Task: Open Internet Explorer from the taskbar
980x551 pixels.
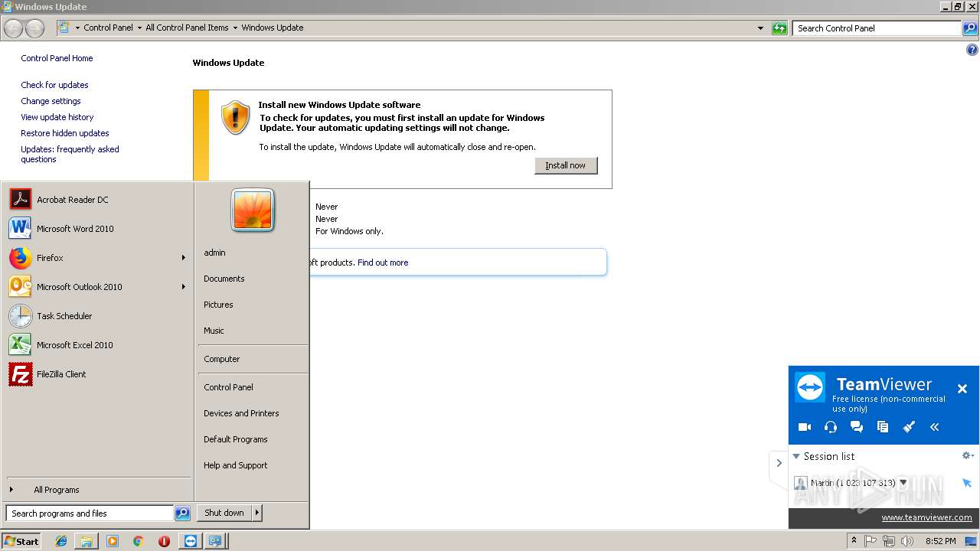Action: point(61,541)
